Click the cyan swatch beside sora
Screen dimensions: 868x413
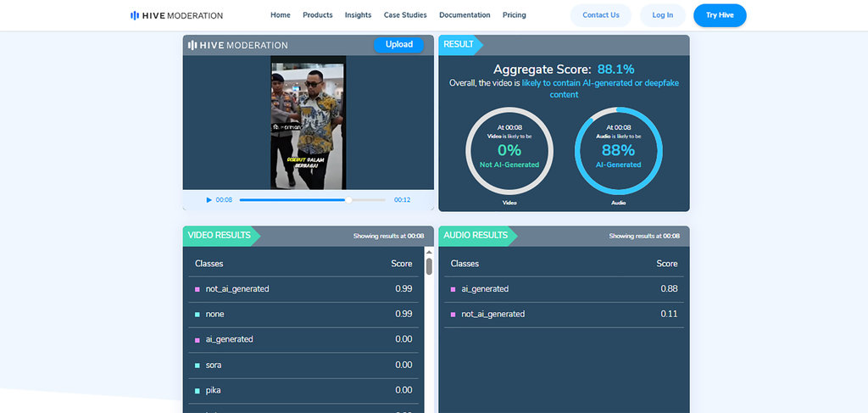197,366
